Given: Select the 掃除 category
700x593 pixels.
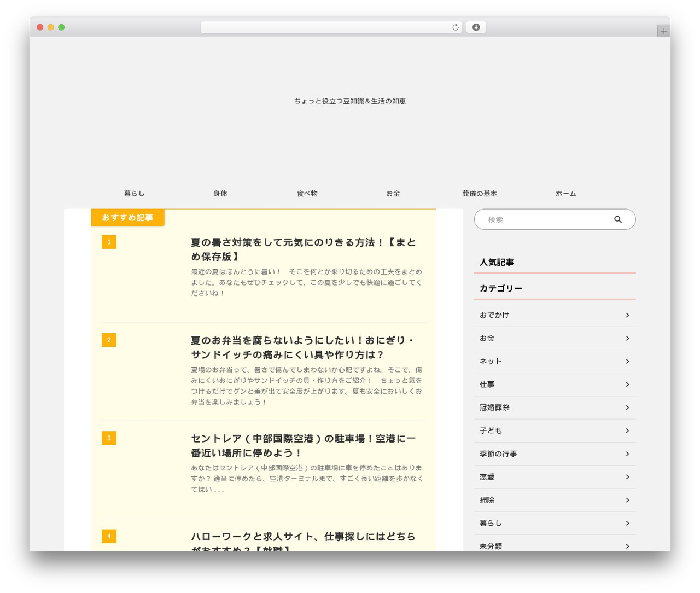Looking at the screenshot, I should coord(555,500).
